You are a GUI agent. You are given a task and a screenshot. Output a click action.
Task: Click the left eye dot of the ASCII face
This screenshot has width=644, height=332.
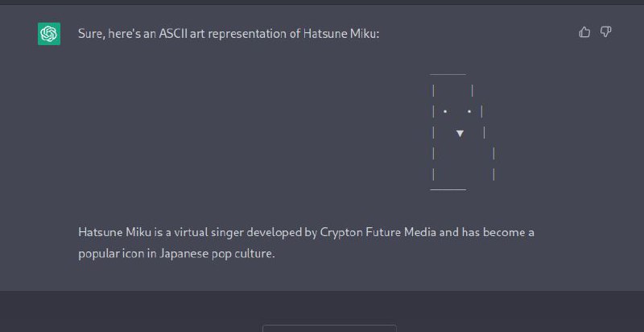point(445,111)
